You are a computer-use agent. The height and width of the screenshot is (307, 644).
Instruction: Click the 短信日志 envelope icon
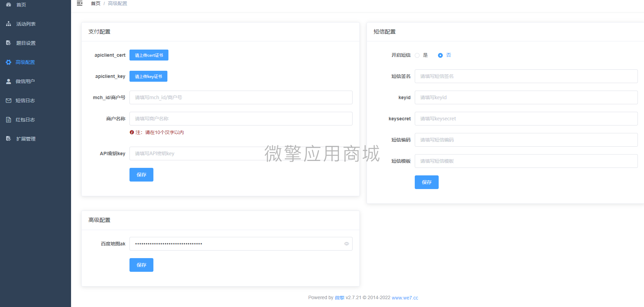[x=9, y=101]
